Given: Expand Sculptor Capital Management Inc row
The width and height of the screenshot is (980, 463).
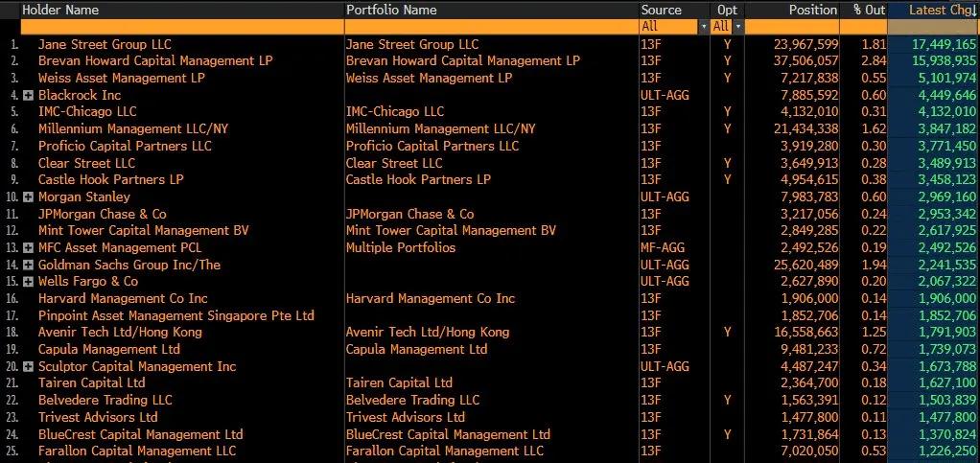Looking at the screenshot, I should click(x=28, y=367).
